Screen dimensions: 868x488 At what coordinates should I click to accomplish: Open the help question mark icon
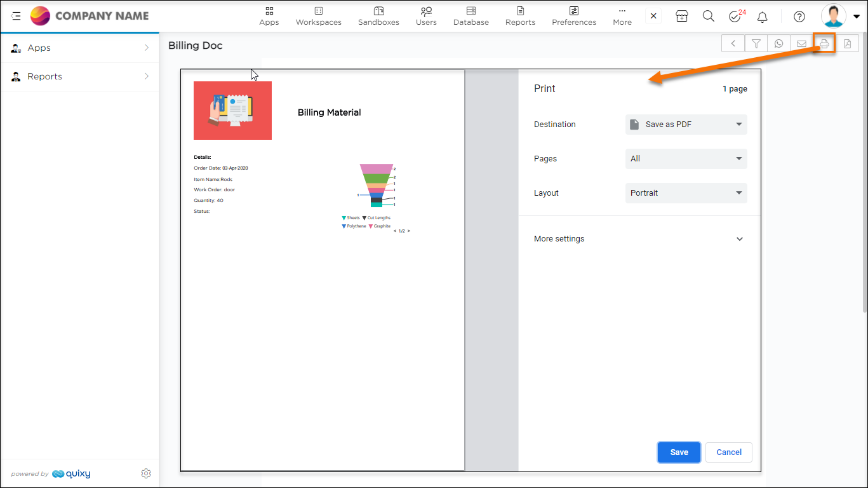[799, 17]
